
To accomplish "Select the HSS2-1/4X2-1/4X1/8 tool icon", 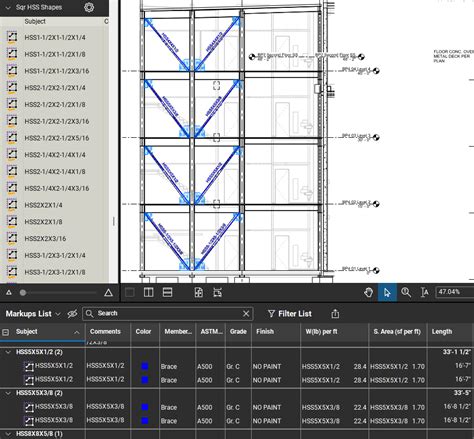I will click(12, 171).
